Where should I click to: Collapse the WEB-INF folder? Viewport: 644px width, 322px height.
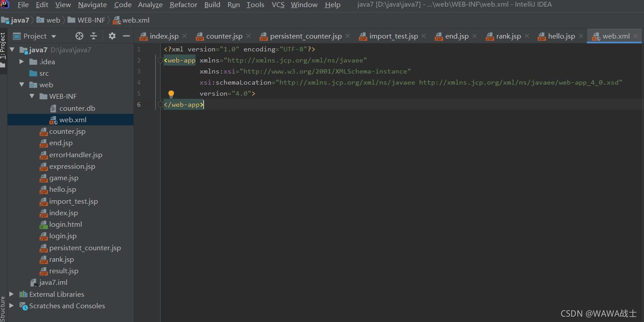coord(31,96)
